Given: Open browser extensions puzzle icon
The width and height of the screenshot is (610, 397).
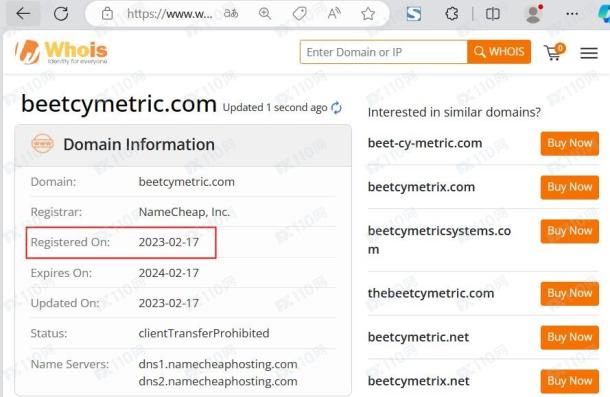Looking at the screenshot, I should (x=451, y=14).
